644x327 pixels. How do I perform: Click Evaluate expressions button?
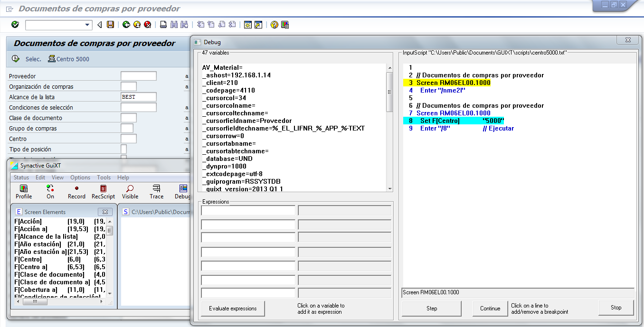coord(233,308)
